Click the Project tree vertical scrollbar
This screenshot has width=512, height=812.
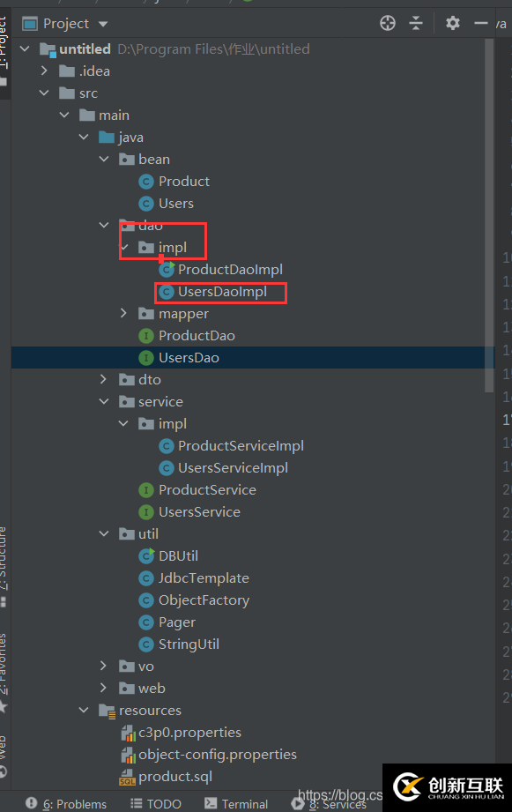pos(489,215)
